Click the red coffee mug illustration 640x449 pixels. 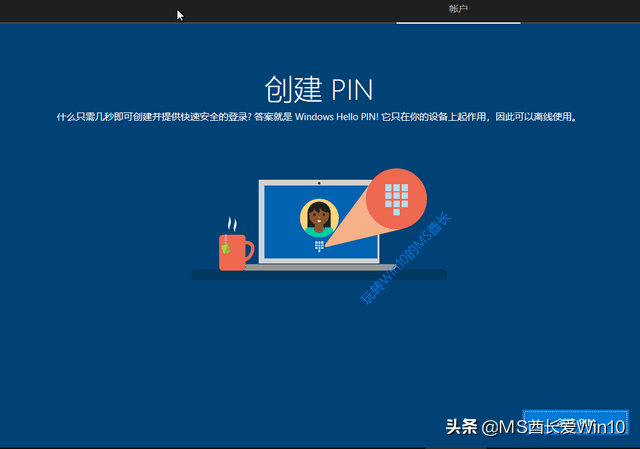coord(234,251)
